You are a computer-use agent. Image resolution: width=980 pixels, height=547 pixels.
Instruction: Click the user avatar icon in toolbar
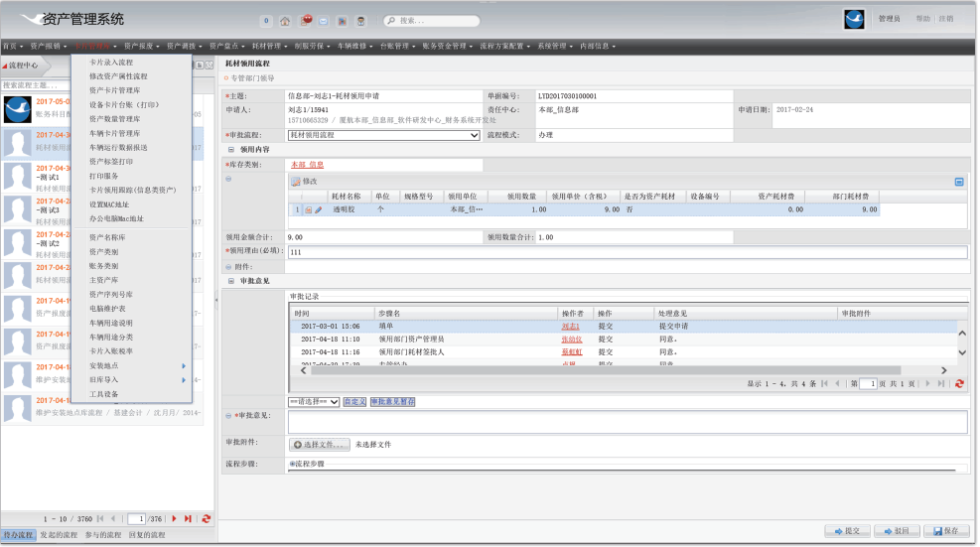tap(360, 21)
